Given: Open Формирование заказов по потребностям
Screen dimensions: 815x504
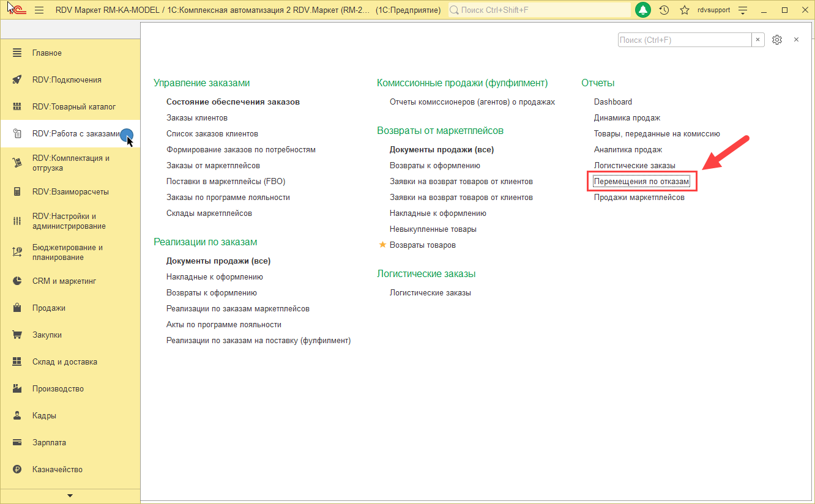Looking at the screenshot, I should 241,150.
